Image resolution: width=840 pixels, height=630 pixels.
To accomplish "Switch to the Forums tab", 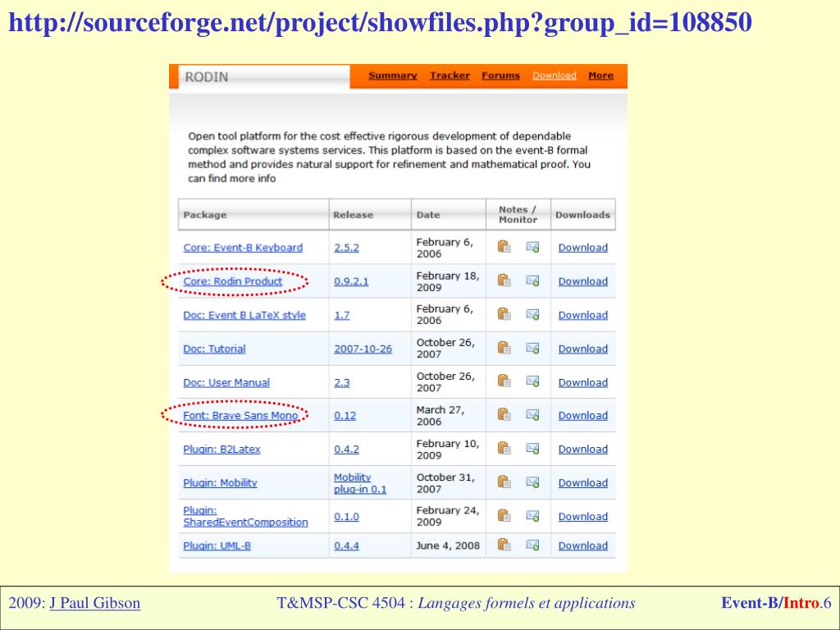I will (501, 75).
